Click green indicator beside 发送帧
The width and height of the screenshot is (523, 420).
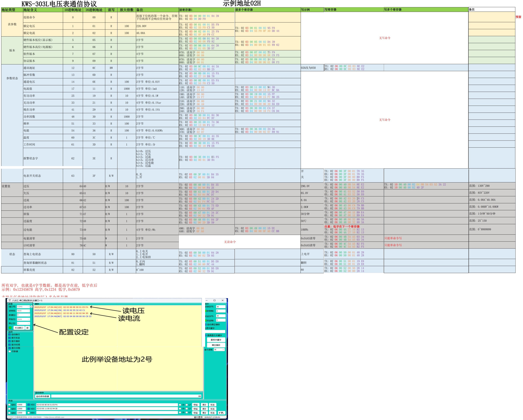206,320
